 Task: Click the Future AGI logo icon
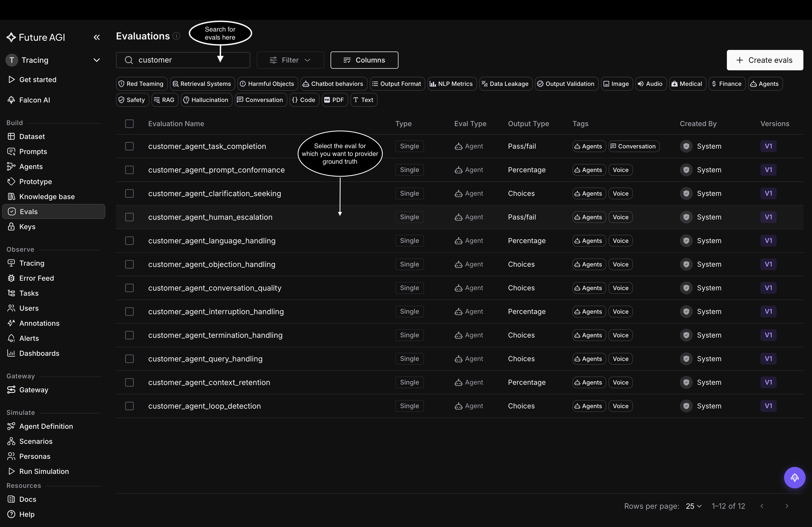click(x=11, y=37)
